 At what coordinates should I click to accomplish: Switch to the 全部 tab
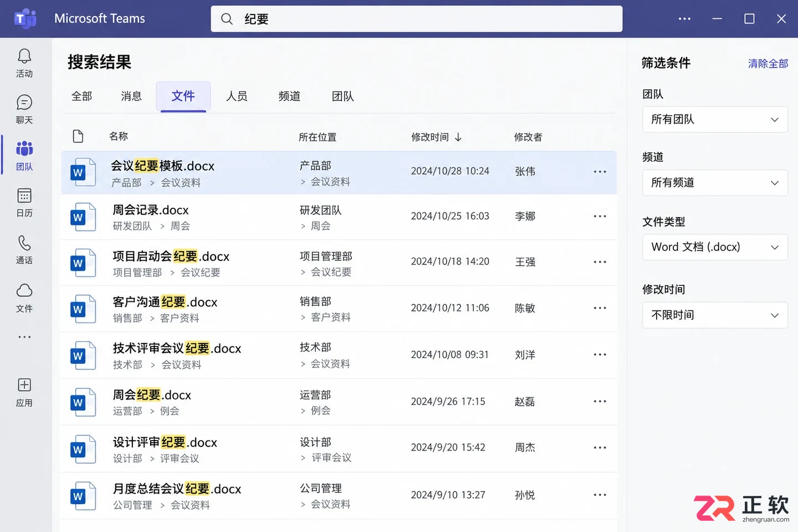pos(82,96)
